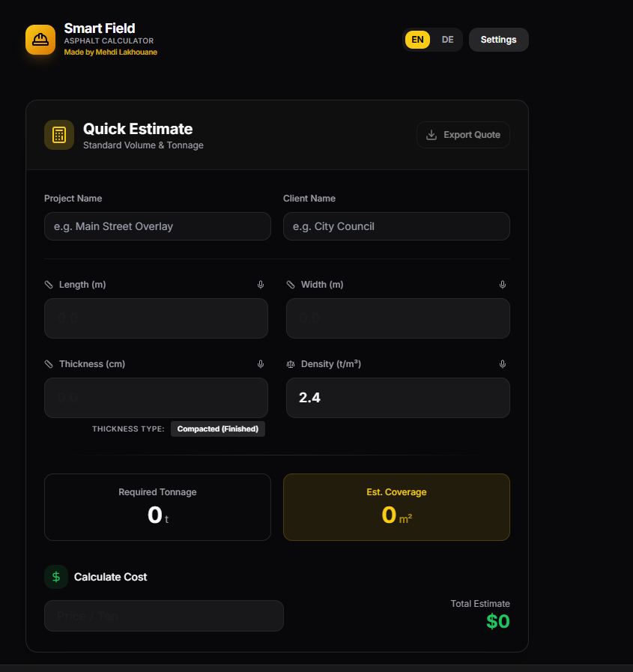Toggle the Compacted (Finished) thickness type
633x672 pixels.
(x=217, y=429)
